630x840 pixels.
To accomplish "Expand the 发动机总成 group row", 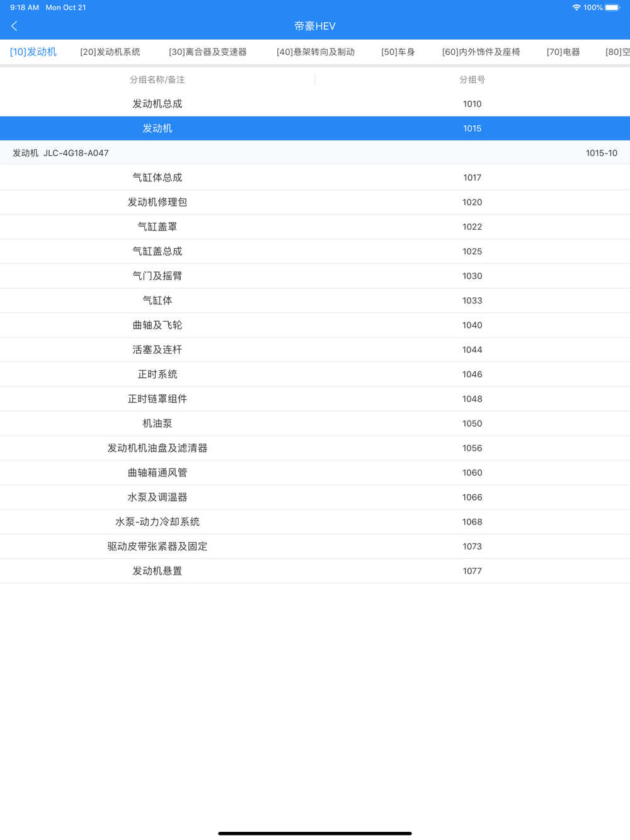I will (x=315, y=104).
